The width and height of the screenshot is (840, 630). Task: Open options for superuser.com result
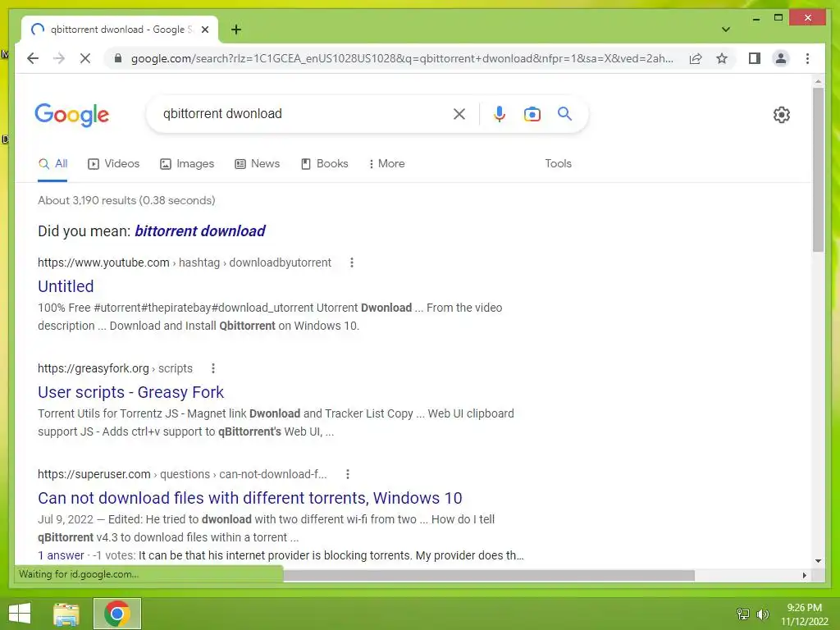[347, 474]
